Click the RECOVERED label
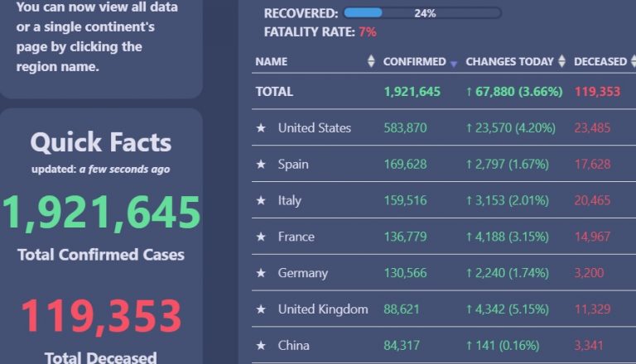This screenshot has width=636, height=364. (301, 13)
